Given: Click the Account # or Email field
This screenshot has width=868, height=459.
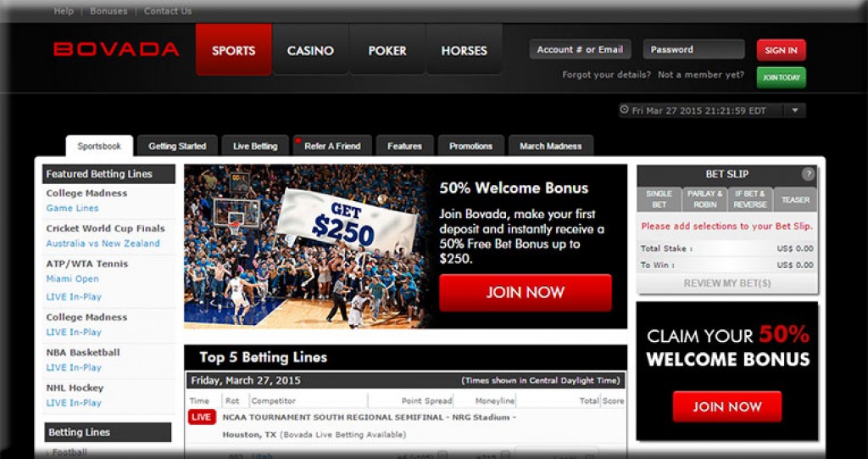Looking at the screenshot, I should [x=580, y=49].
